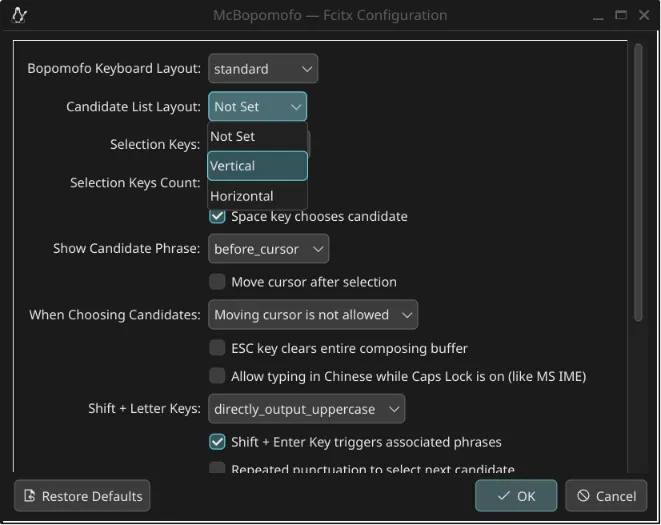Viewport: 661px width, 525px height.
Task: Click the vertical scrollbar handle
Action: (x=638, y=182)
